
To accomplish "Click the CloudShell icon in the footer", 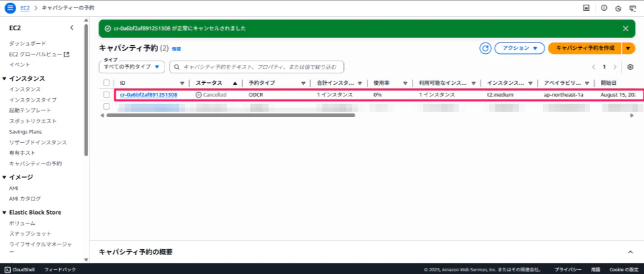I will pyautogui.click(x=7, y=270).
